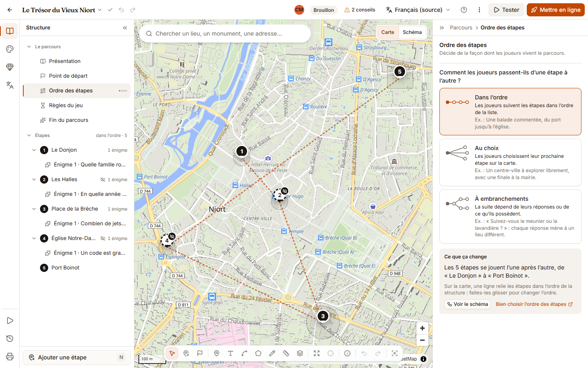
Task: Open the help question mark icon
Action: tap(464, 10)
